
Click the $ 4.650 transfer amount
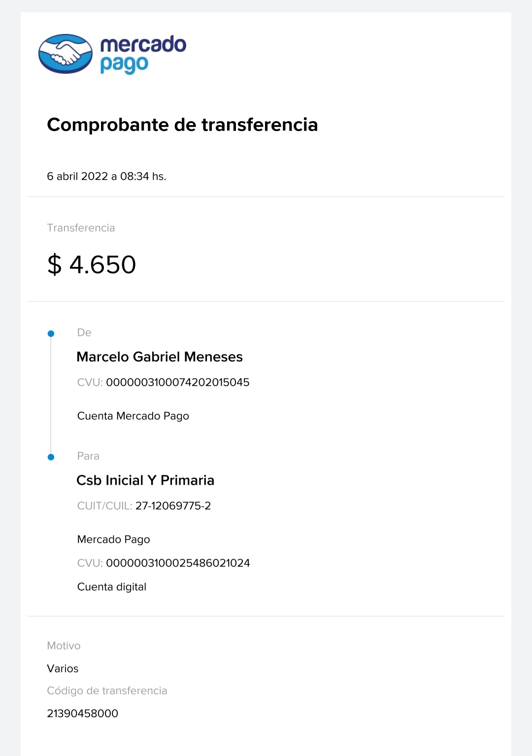pyautogui.click(x=92, y=264)
